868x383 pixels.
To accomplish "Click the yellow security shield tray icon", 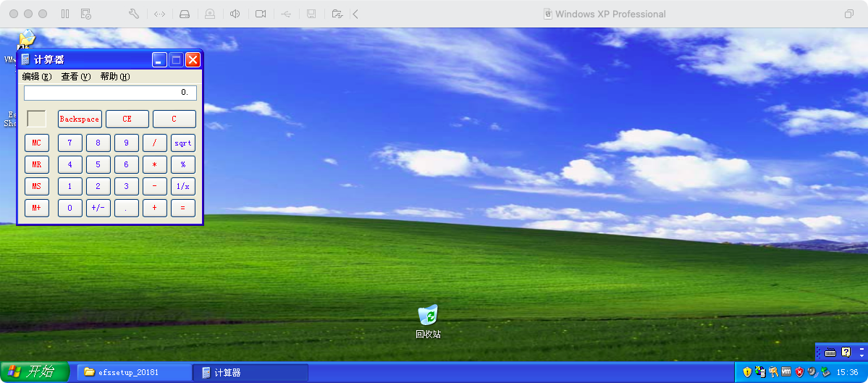I will (x=747, y=372).
